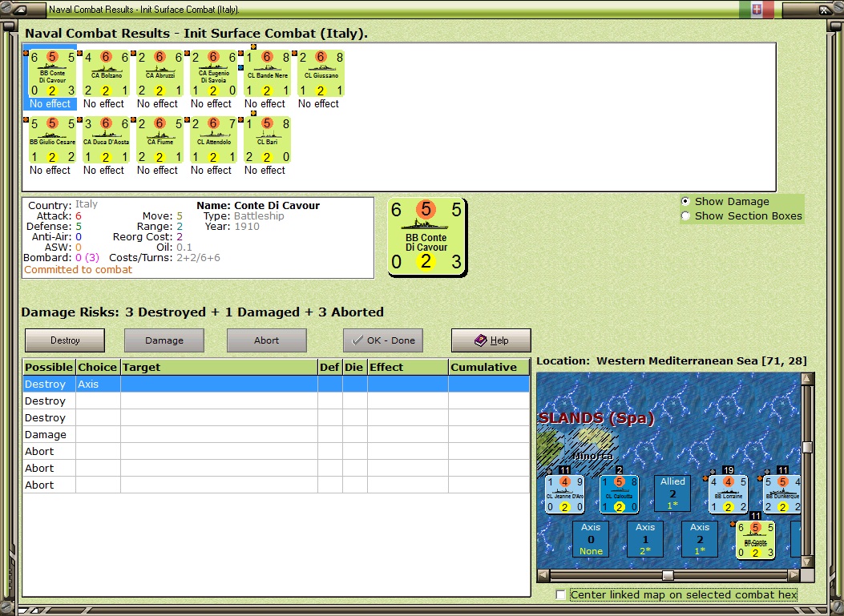The width and height of the screenshot is (844, 616).
Task: Click the Target column header
Action: 219,367
